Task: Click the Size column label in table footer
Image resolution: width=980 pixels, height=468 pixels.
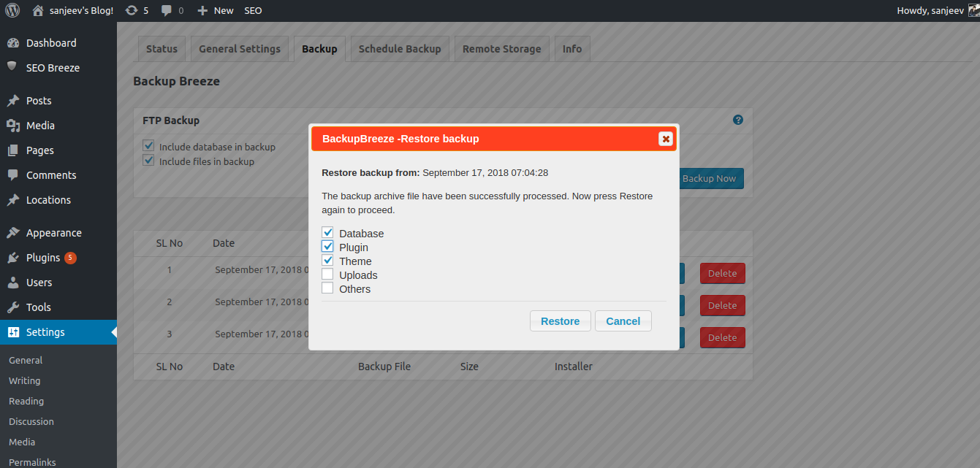Action: tap(469, 367)
